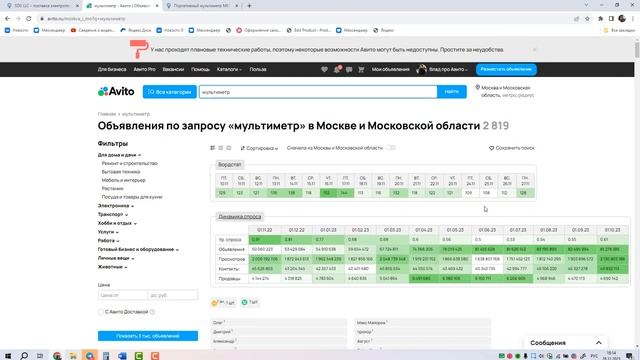640x360 pixels.
Task: Switch to first listing view icon
Action: click(x=213, y=148)
